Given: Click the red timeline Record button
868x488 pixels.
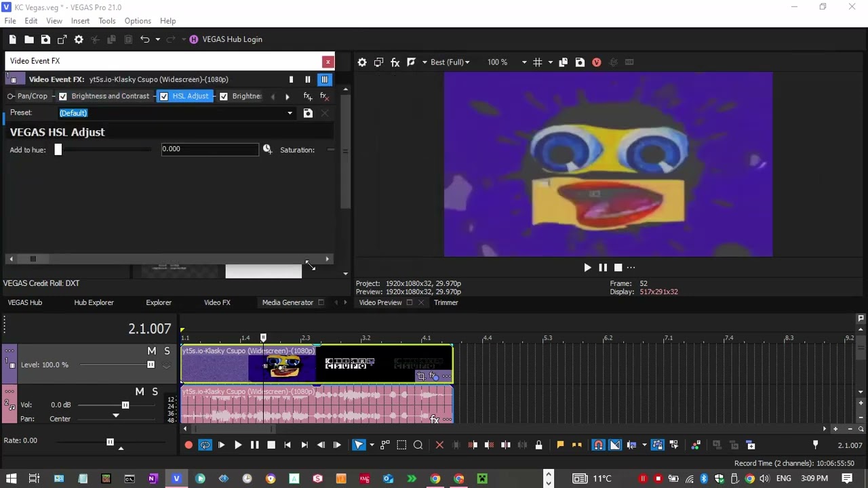Looking at the screenshot, I should pos(189,445).
